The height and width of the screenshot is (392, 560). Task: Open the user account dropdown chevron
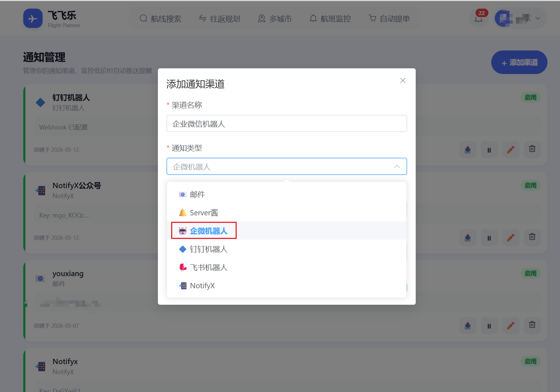[x=538, y=18]
